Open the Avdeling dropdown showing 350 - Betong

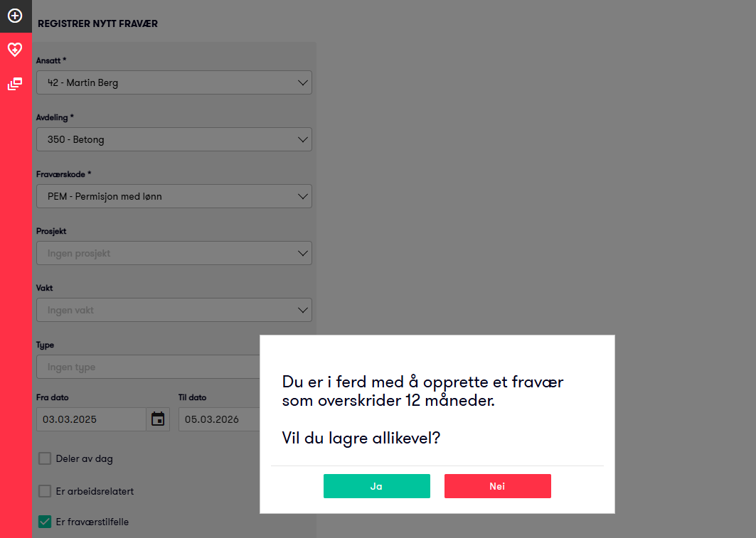tap(174, 140)
